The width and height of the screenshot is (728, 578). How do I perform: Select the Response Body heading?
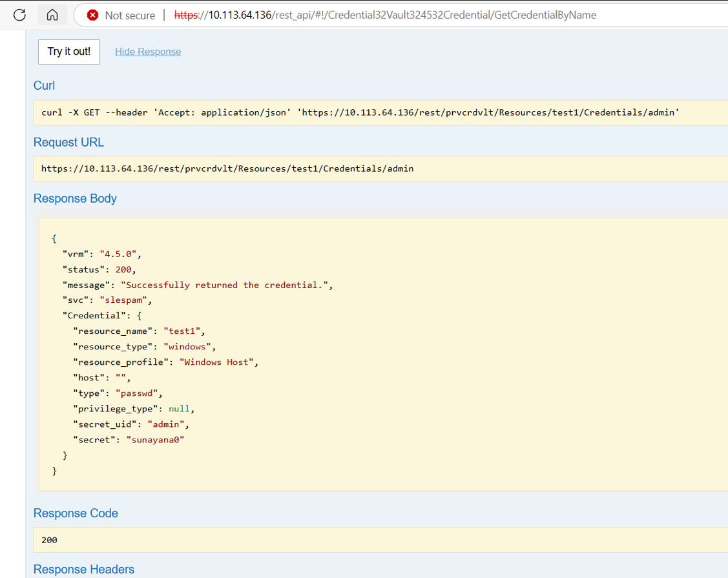[75, 198]
